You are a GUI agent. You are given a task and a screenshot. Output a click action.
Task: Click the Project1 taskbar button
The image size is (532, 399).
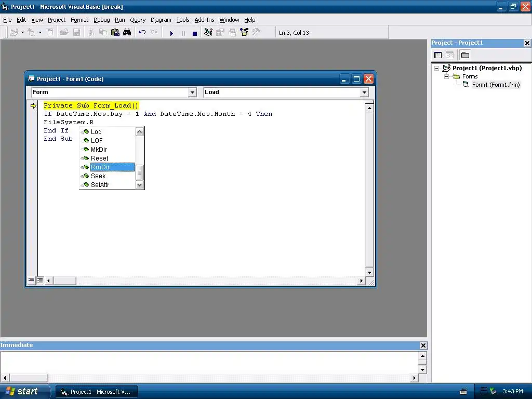coord(97,392)
